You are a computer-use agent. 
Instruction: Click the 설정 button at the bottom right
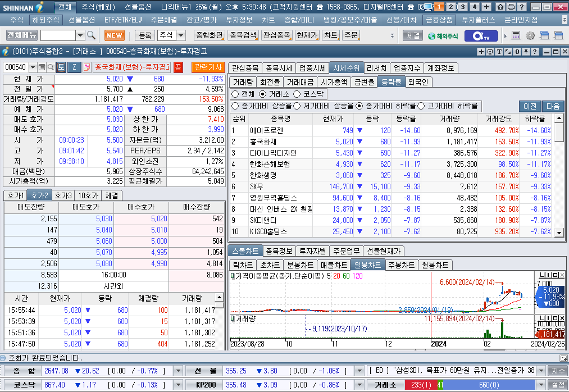(558, 385)
